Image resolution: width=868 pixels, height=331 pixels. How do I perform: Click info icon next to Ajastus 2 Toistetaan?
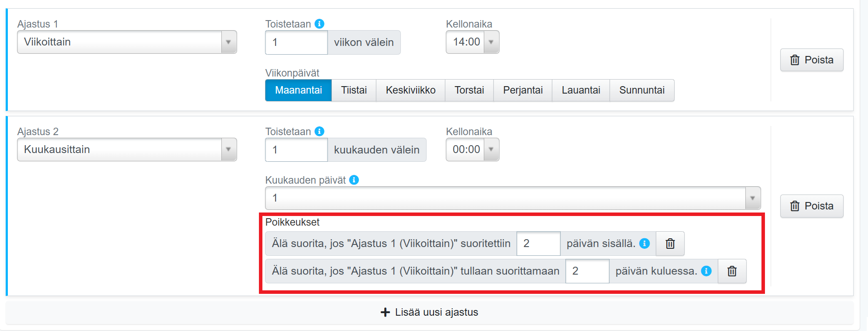320,131
